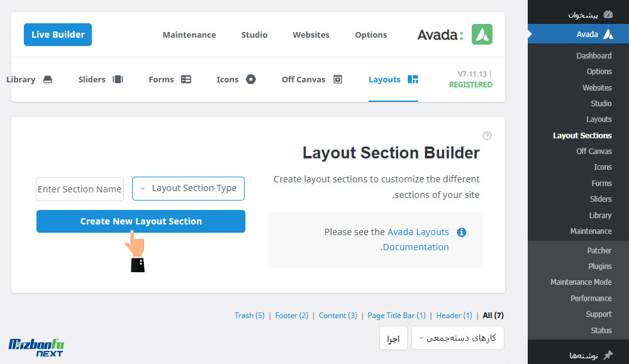Filter list by Content (3)

[x=338, y=316]
